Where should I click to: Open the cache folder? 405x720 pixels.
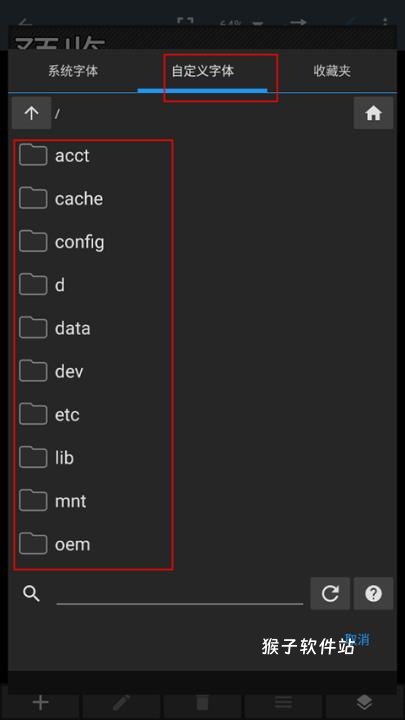(x=93, y=198)
